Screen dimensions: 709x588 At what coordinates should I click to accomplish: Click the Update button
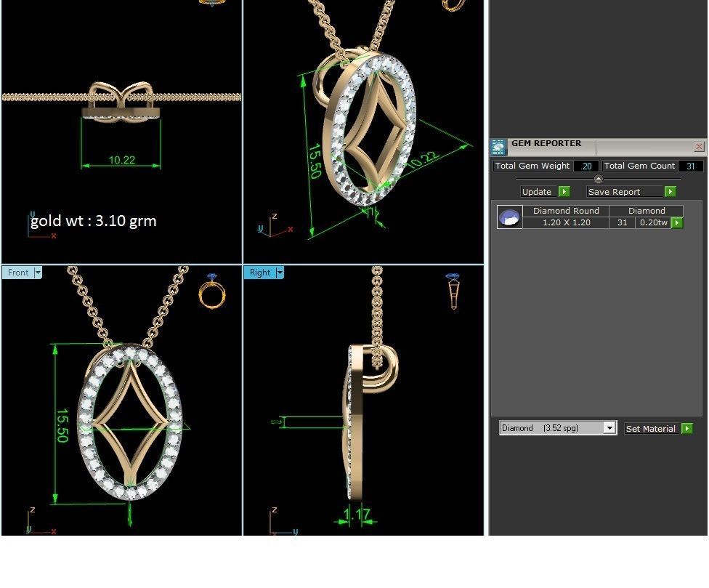538,192
